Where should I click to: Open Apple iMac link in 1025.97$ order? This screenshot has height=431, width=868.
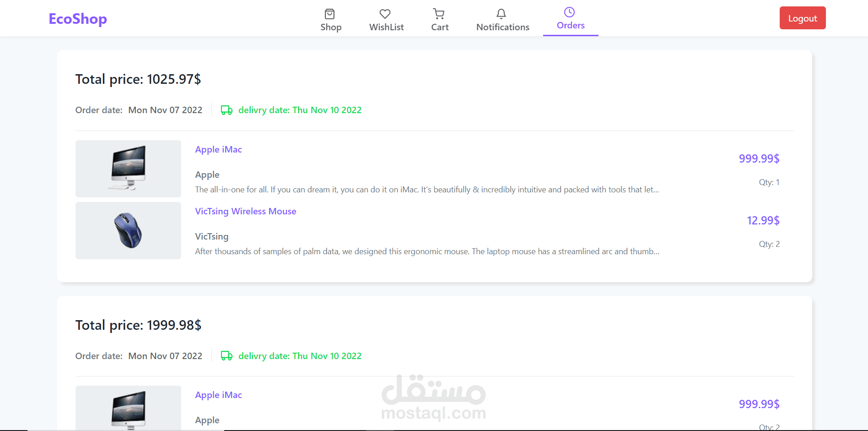pyautogui.click(x=218, y=149)
